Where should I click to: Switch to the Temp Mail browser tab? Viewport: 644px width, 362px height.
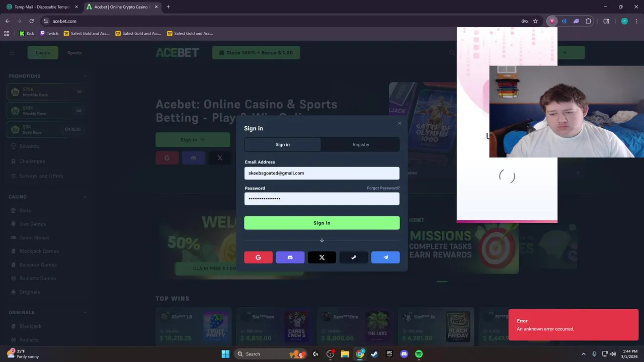(x=42, y=7)
